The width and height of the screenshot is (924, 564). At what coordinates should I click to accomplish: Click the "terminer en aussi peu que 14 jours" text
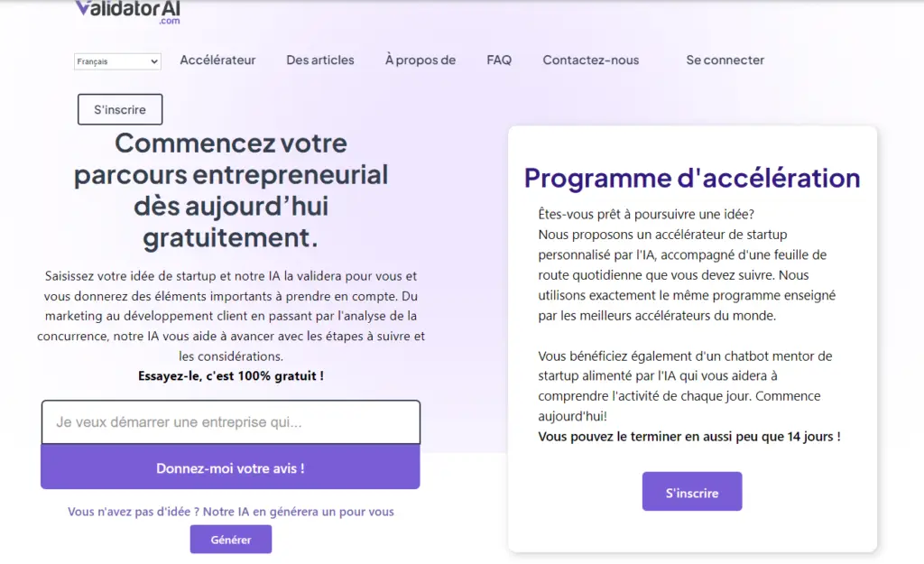coord(689,436)
